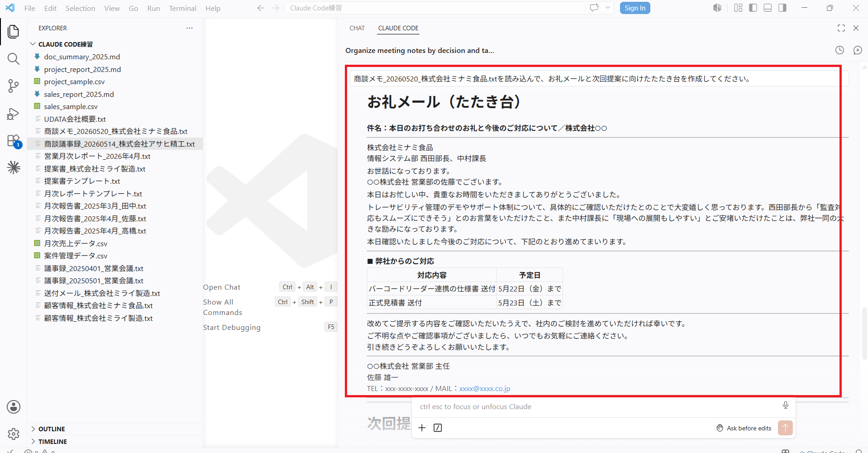
Task: Open the Search view icon
Action: point(14,59)
